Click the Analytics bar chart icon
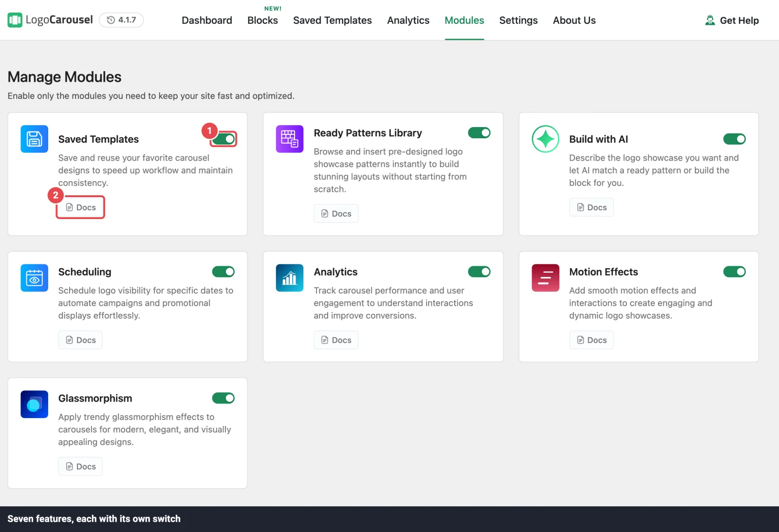Screen dimensions: 779x532 click(290, 278)
